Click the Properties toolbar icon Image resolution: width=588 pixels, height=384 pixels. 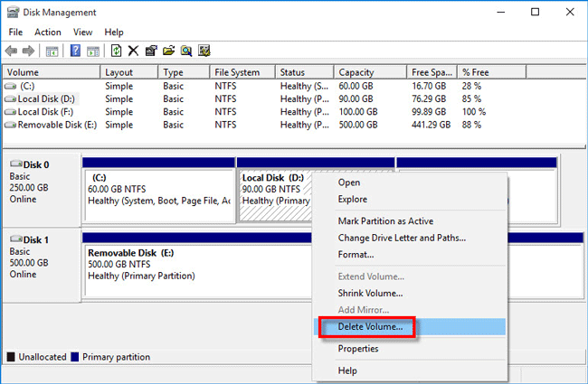[151, 51]
